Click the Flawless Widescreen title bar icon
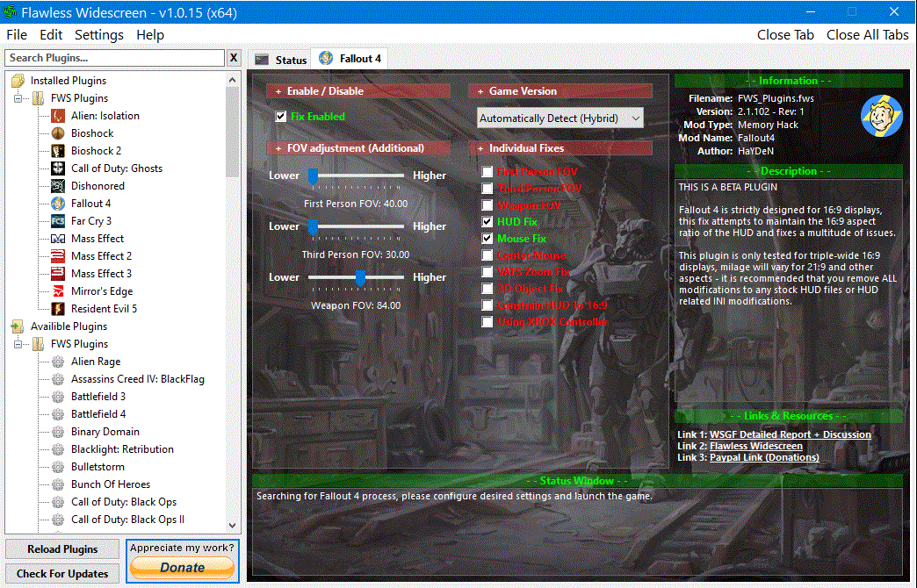Screen dimensions: 917x588 pyautogui.click(x=10, y=11)
